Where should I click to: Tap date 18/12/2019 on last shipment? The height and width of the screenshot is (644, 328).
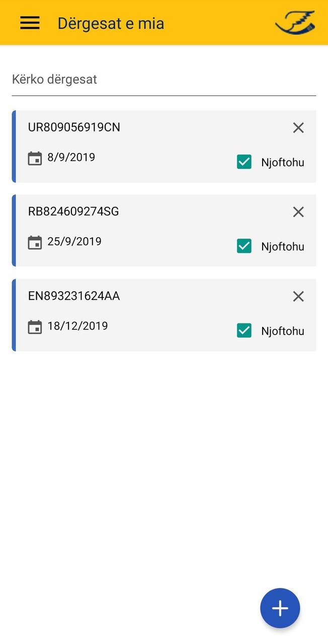click(x=77, y=326)
